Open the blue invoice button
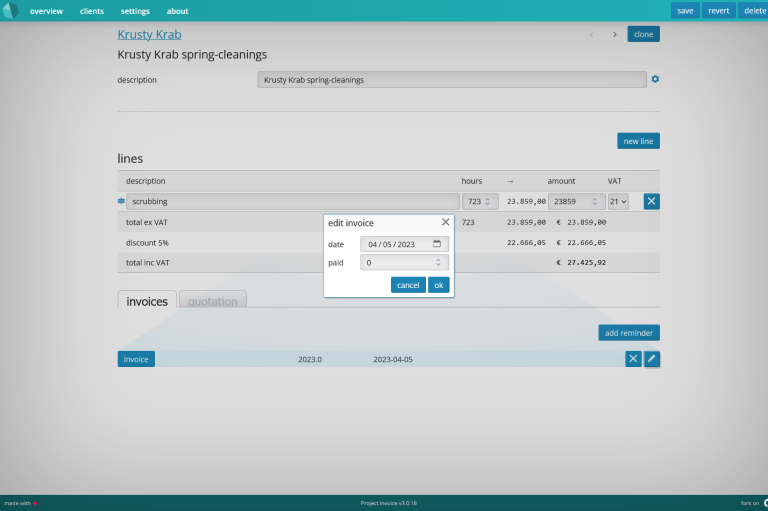The width and height of the screenshot is (768, 511). tap(136, 359)
